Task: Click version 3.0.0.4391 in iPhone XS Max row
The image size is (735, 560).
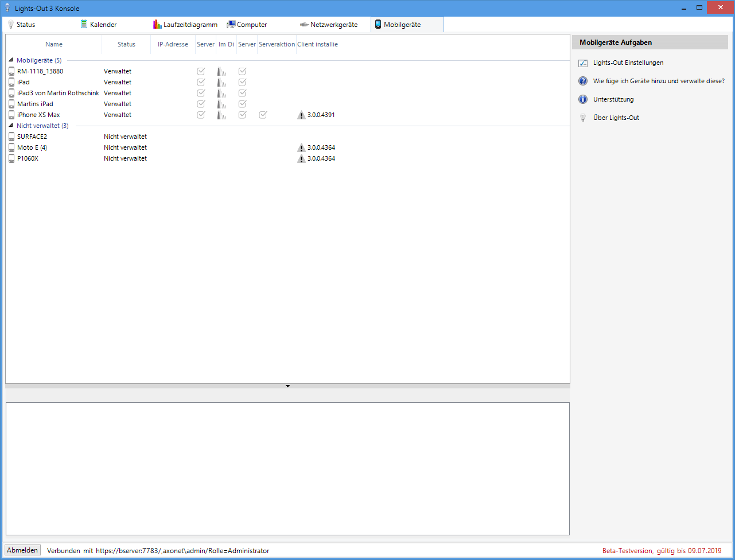Action: [321, 115]
